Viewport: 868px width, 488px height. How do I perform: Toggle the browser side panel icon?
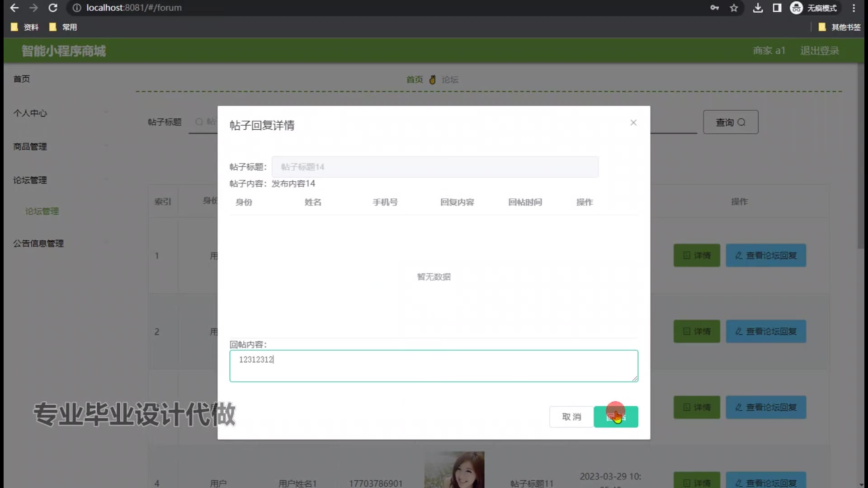[x=777, y=8]
